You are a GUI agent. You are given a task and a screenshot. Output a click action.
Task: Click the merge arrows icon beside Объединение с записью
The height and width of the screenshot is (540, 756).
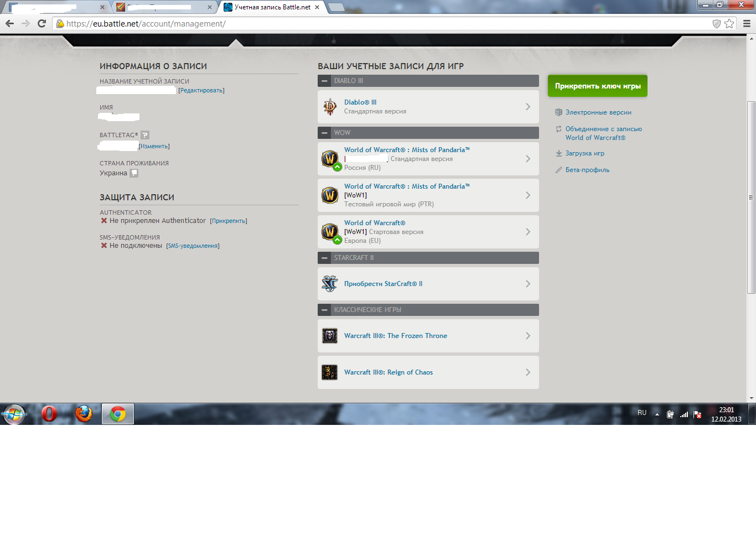click(x=559, y=129)
